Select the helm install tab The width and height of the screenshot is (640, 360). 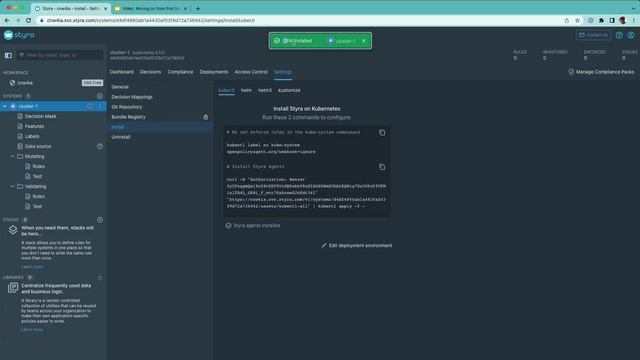tap(246, 90)
